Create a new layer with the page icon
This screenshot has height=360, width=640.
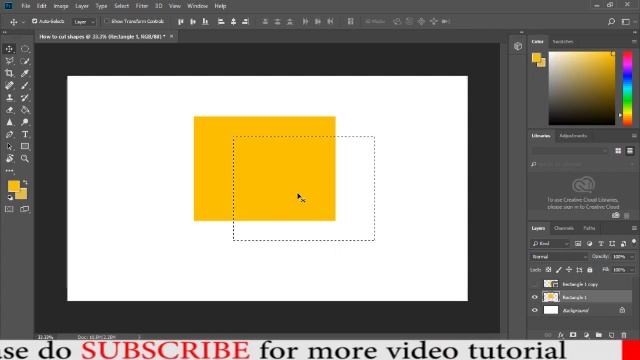tap(611, 335)
